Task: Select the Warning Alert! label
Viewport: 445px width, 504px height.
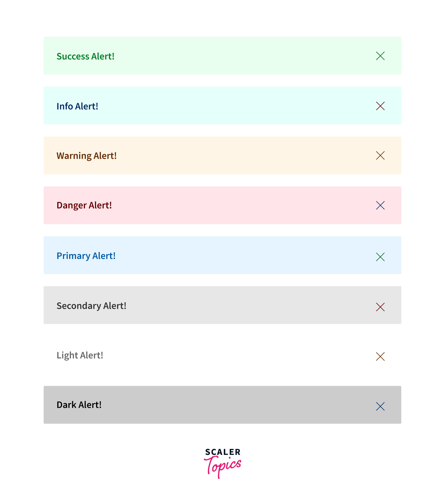Action: coord(87,156)
